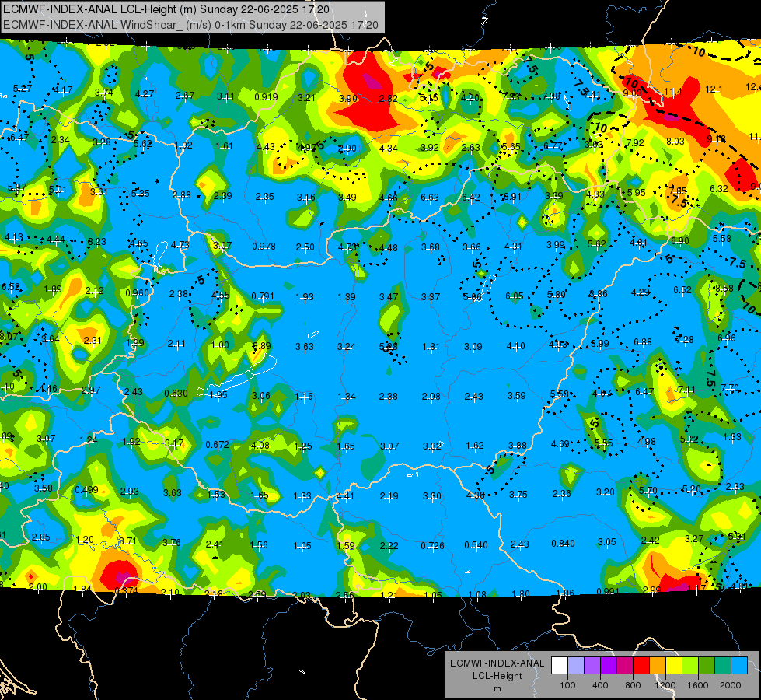Click the wind shear value 3.24

(347, 347)
